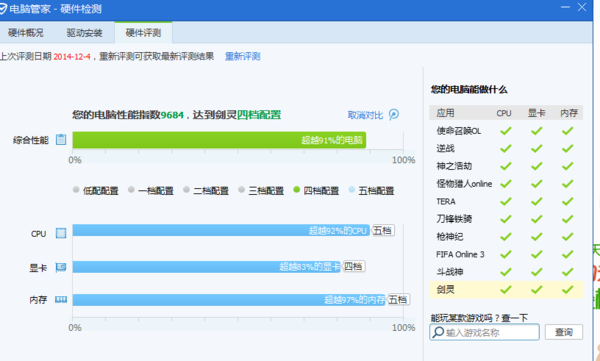This screenshot has width=600, height=361.
Task: Click the blue 内存 performance bar
Action: (x=229, y=300)
